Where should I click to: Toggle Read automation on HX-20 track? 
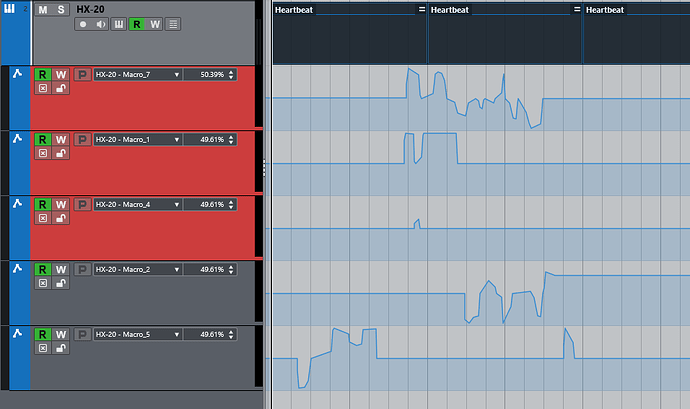pos(137,24)
